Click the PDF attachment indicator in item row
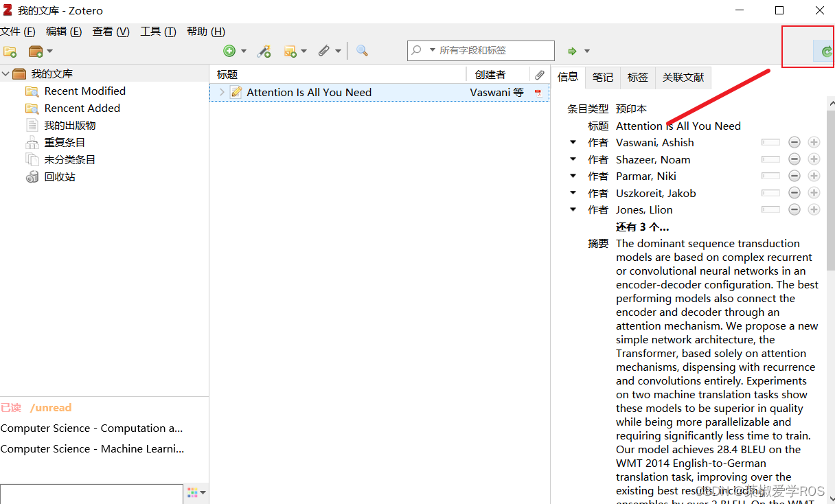The image size is (835, 504). [x=538, y=92]
